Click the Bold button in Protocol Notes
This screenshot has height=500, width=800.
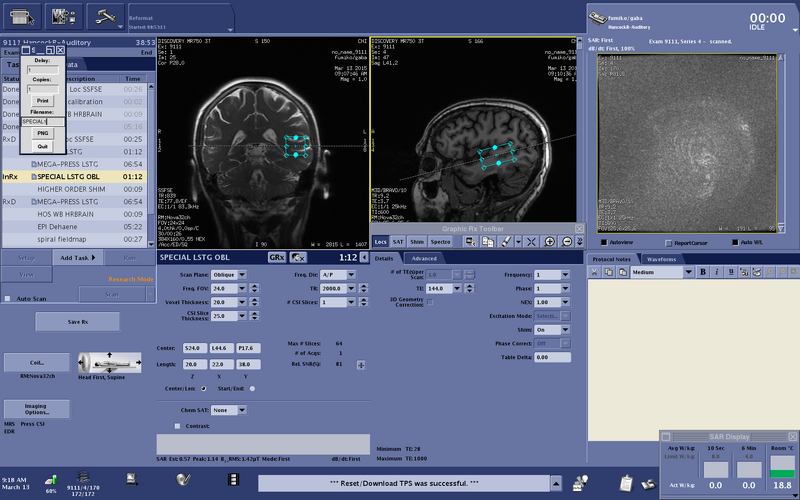(x=703, y=272)
